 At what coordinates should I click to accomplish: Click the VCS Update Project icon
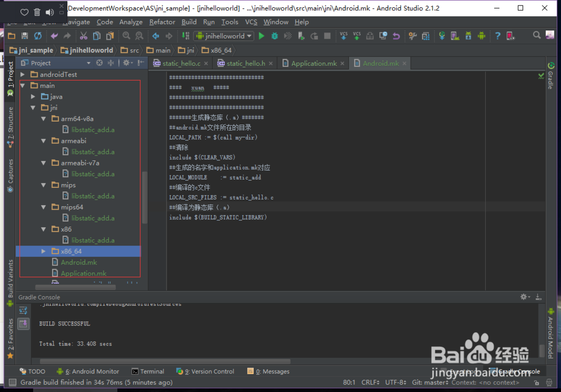(x=343, y=36)
